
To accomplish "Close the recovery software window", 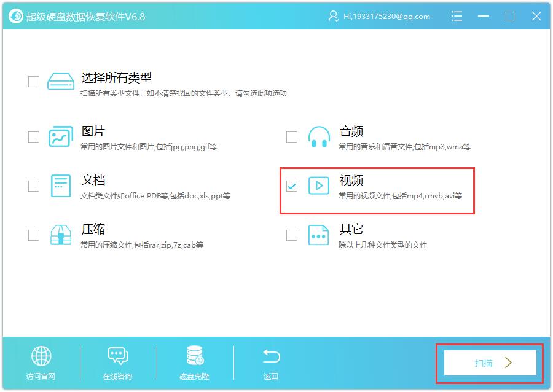I will click(x=536, y=16).
